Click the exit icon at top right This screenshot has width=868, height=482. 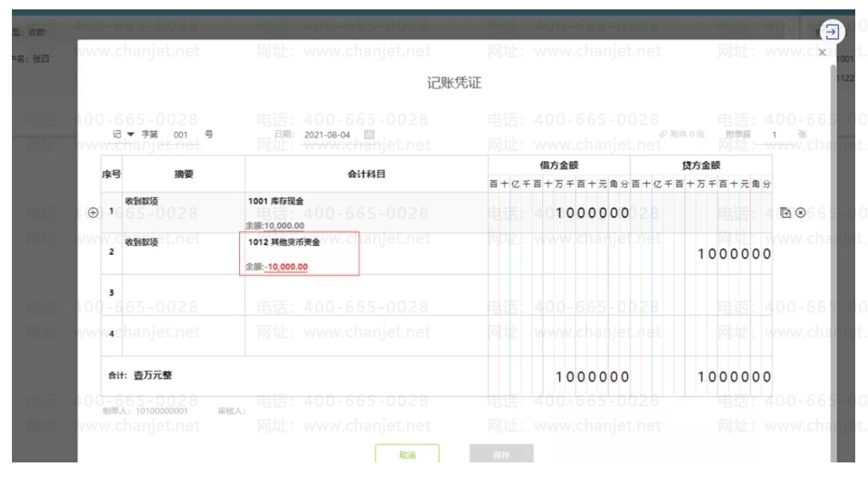click(x=832, y=32)
